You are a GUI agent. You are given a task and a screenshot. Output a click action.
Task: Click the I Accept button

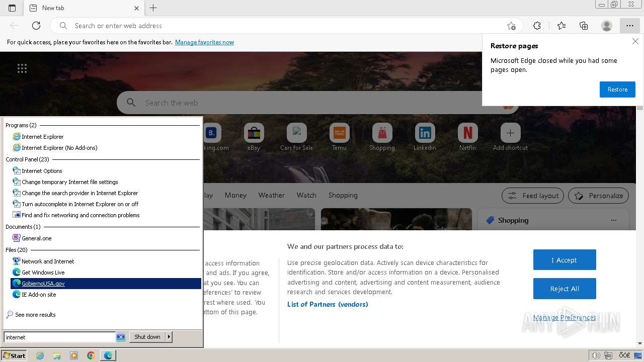point(565,260)
